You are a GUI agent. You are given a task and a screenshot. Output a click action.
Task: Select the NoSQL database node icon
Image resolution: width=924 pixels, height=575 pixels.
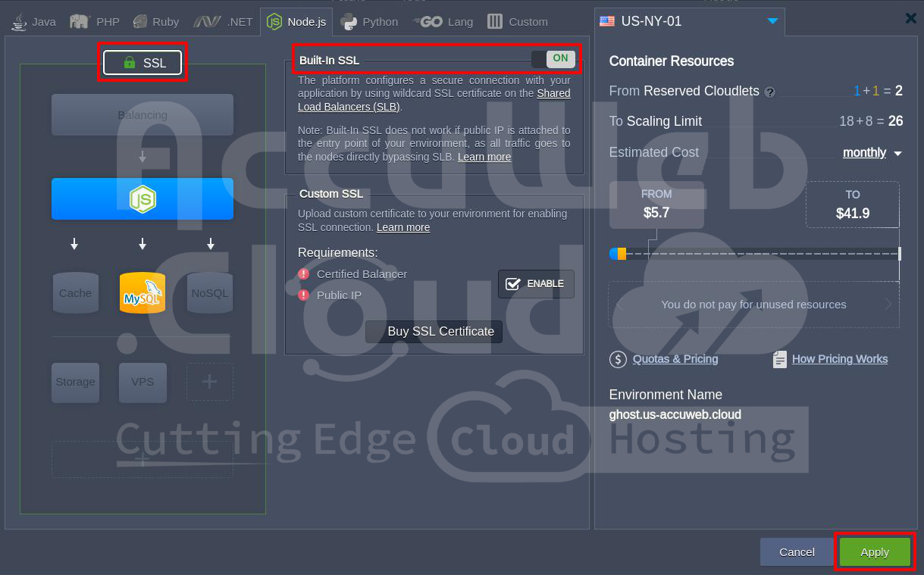tap(210, 293)
